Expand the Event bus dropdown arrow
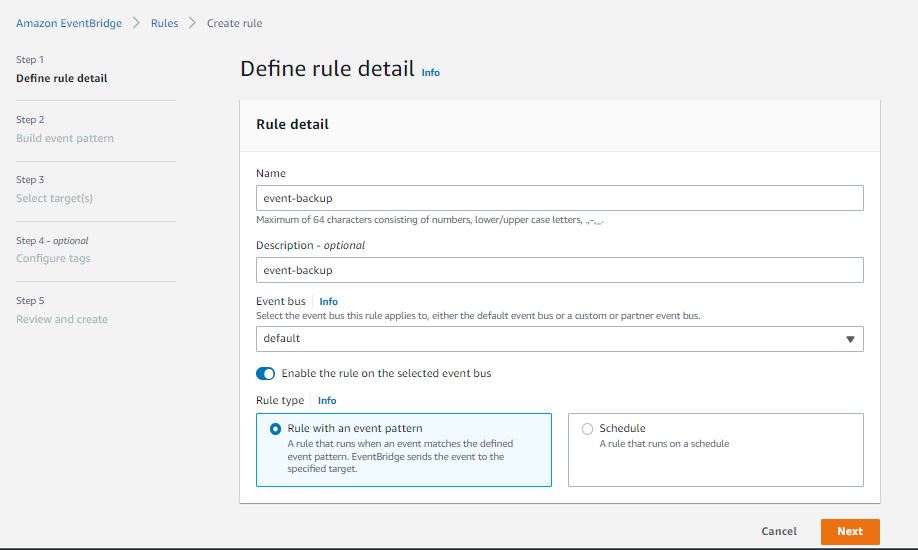Viewport: 918px width, 550px height. coord(850,339)
